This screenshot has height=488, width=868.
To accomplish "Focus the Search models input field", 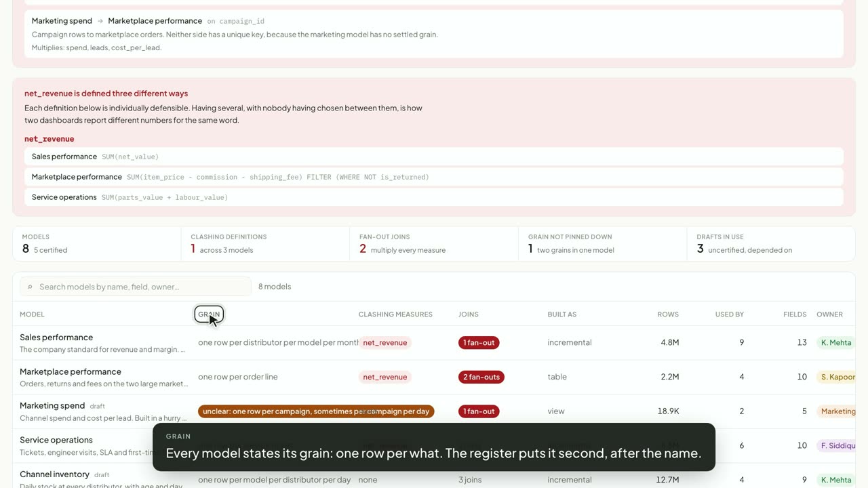I will (x=136, y=287).
